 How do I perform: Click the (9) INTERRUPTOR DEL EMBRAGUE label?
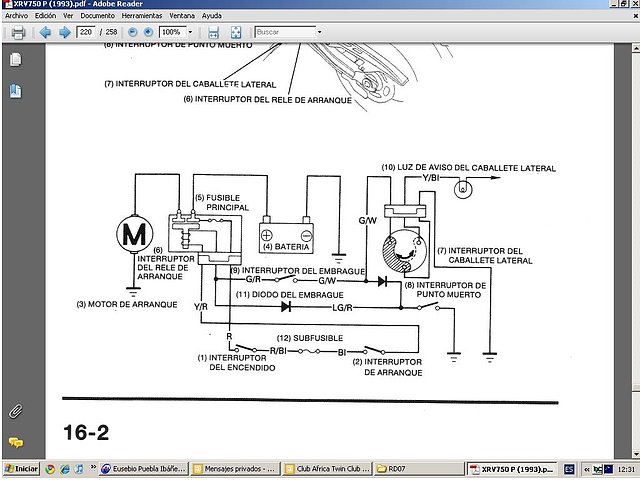click(298, 271)
